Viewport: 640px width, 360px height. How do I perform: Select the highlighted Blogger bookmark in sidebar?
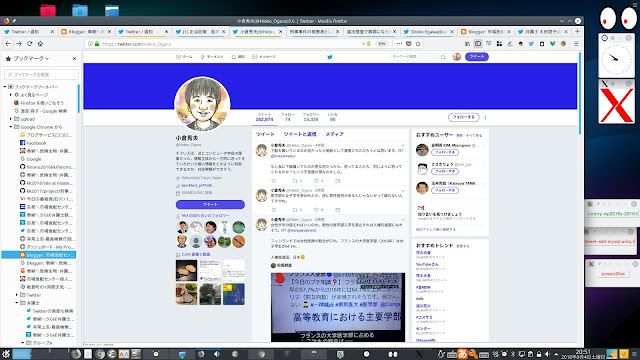tap(39, 255)
